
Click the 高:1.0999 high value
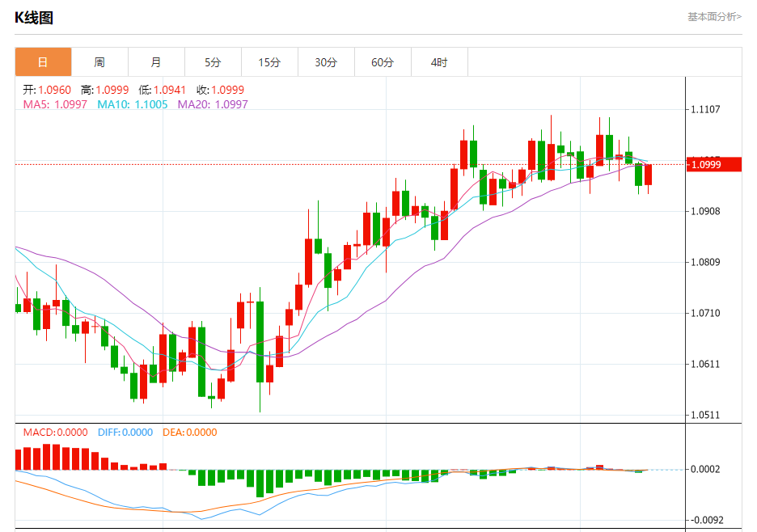105,90
